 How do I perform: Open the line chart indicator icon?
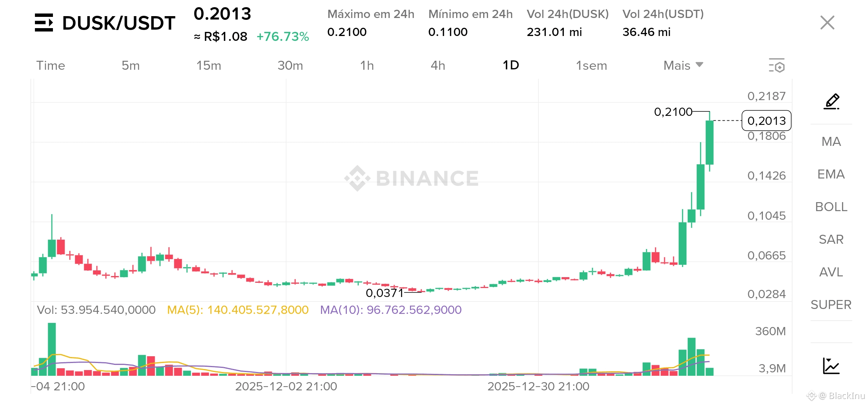[831, 366]
